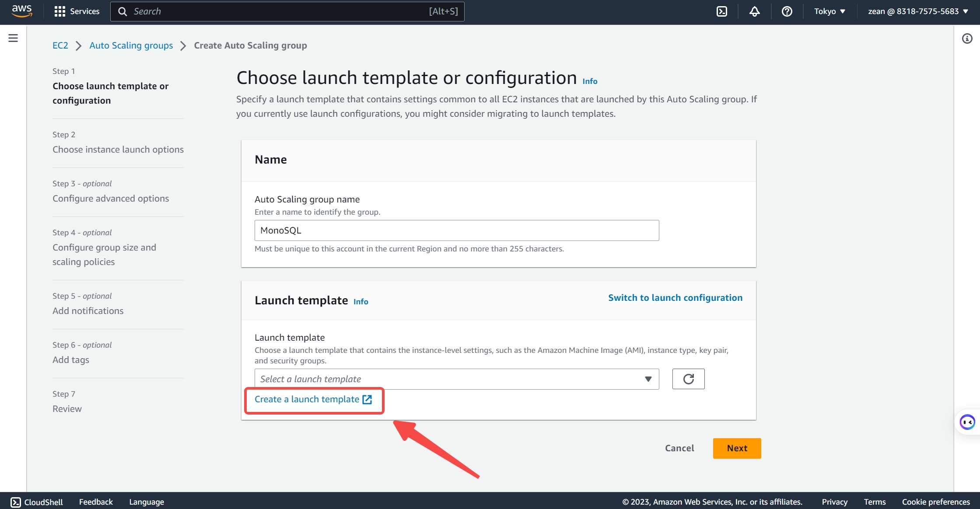
Task: Open the notifications bell icon
Action: click(754, 11)
